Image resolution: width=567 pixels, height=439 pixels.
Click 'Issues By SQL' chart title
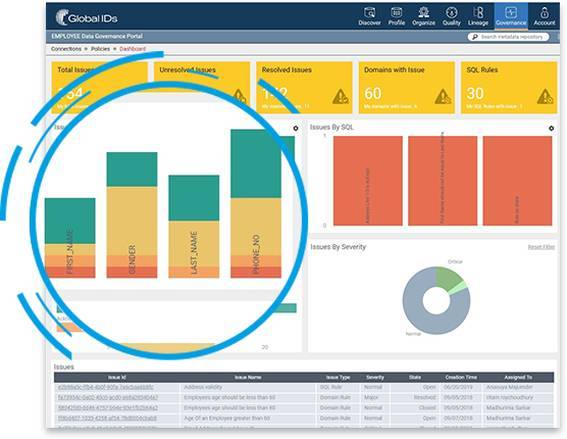tap(332, 127)
